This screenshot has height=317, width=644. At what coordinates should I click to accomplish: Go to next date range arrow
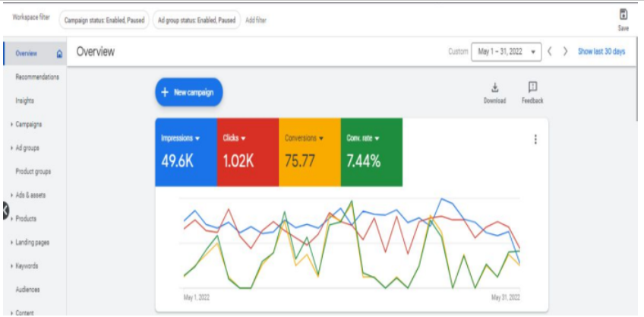565,52
